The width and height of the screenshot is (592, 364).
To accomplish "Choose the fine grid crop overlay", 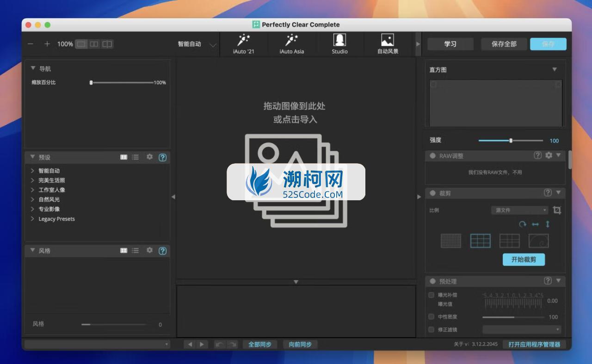I will click(x=451, y=241).
